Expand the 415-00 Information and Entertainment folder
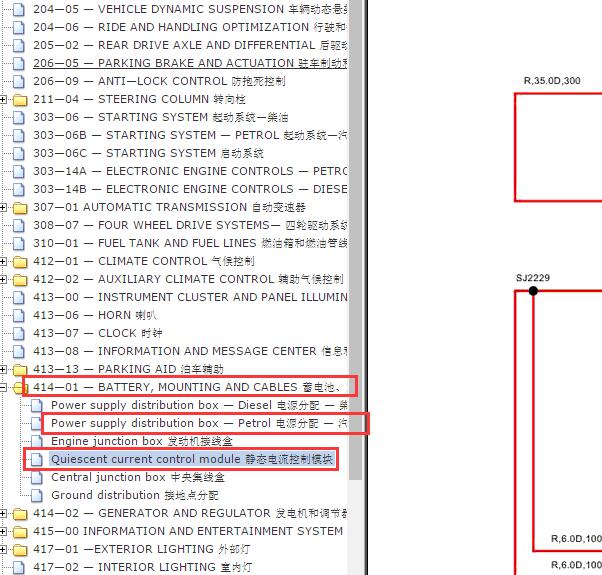Screen dimensions: 602x575 (x=3, y=532)
